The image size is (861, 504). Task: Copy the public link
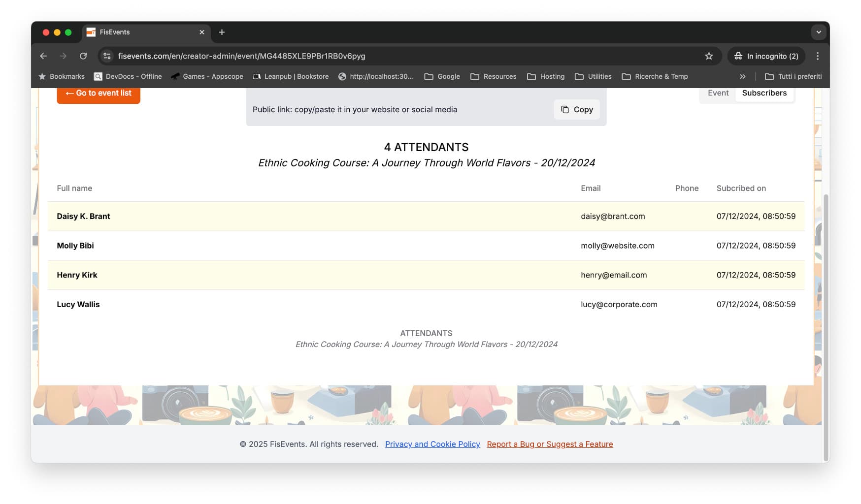(x=577, y=109)
